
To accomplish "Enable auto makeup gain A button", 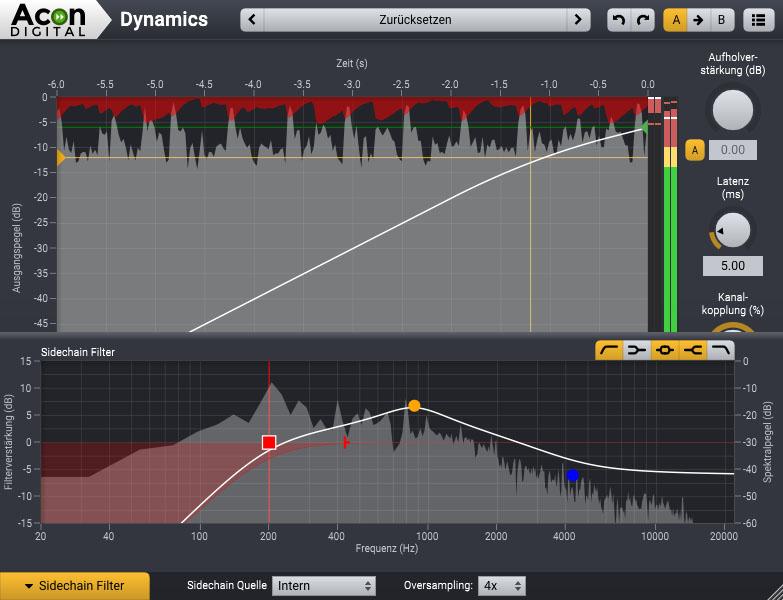I will [695, 150].
